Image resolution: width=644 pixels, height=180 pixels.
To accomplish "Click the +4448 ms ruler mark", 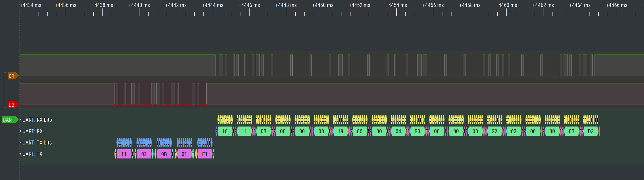I will (x=286, y=5).
